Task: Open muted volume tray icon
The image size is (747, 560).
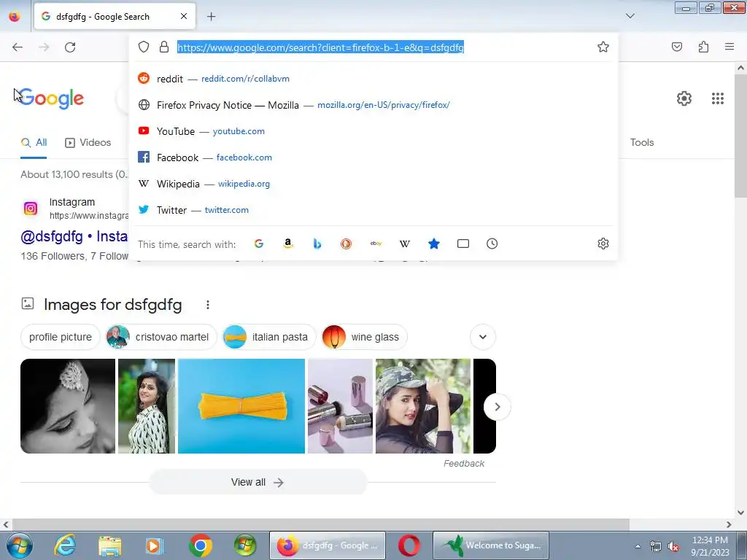Action: pos(673,546)
